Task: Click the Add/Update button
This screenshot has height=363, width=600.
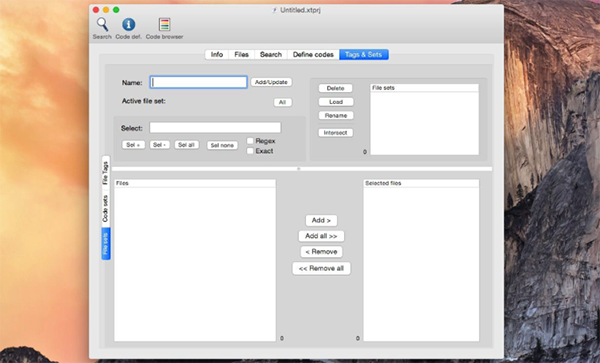Action: tap(271, 82)
